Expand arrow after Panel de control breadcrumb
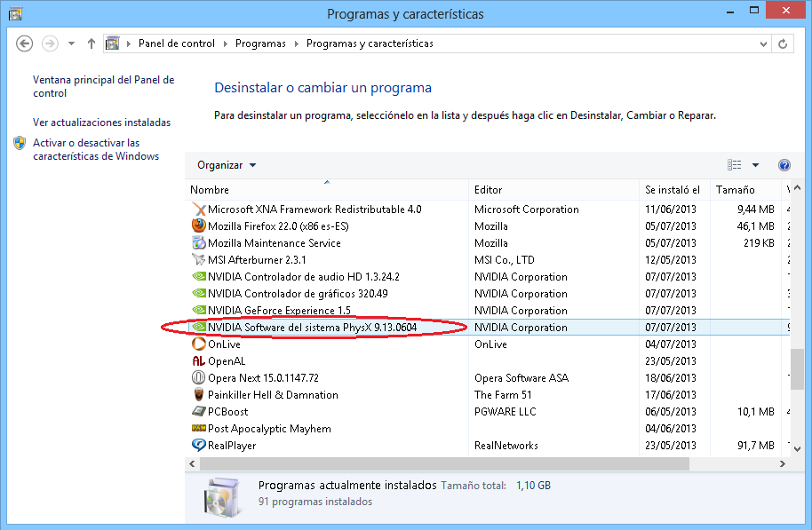This screenshot has height=530, width=812. 226,44
